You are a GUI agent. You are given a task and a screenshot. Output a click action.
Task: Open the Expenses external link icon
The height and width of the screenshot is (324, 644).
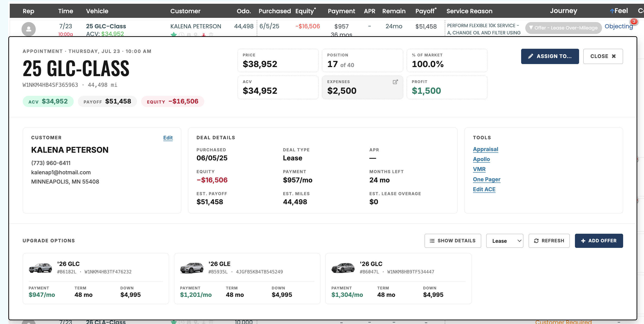pos(395,82)
